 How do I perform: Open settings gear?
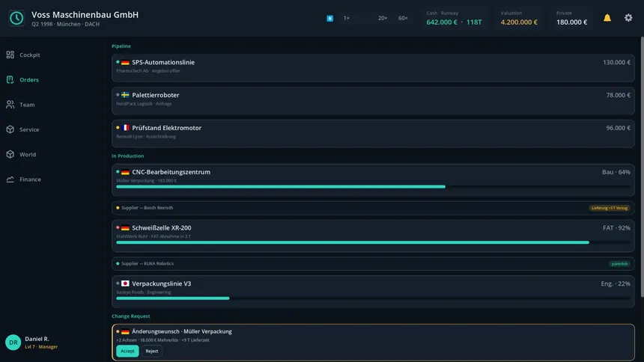coord(628,18)
